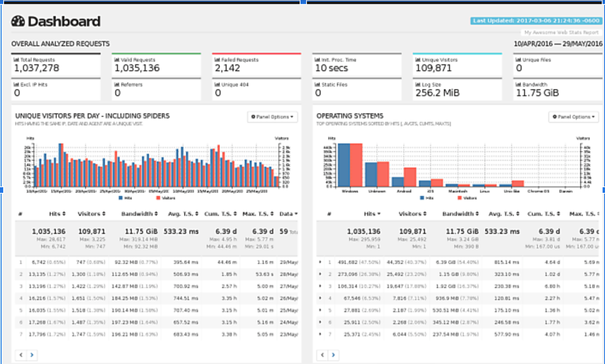Click red Visitors legend swatch in Unique Visitors chart

click(x=158, y=198)
